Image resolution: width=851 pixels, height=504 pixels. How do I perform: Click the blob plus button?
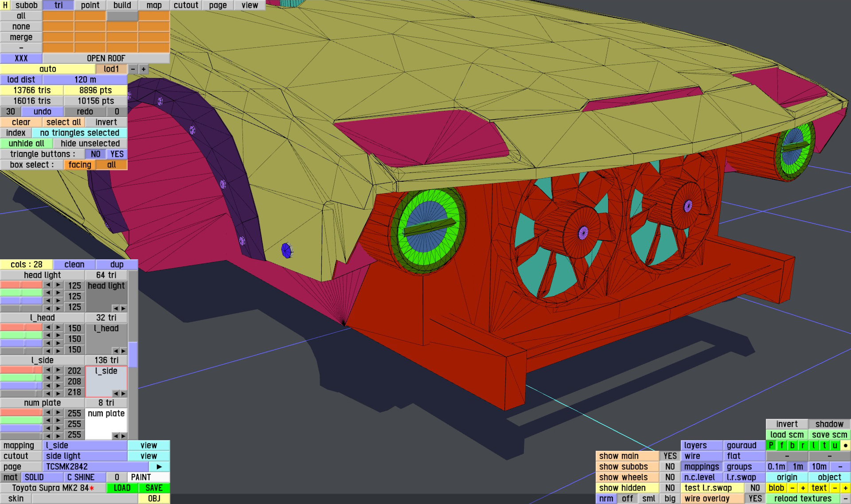(x=803, y=488)
